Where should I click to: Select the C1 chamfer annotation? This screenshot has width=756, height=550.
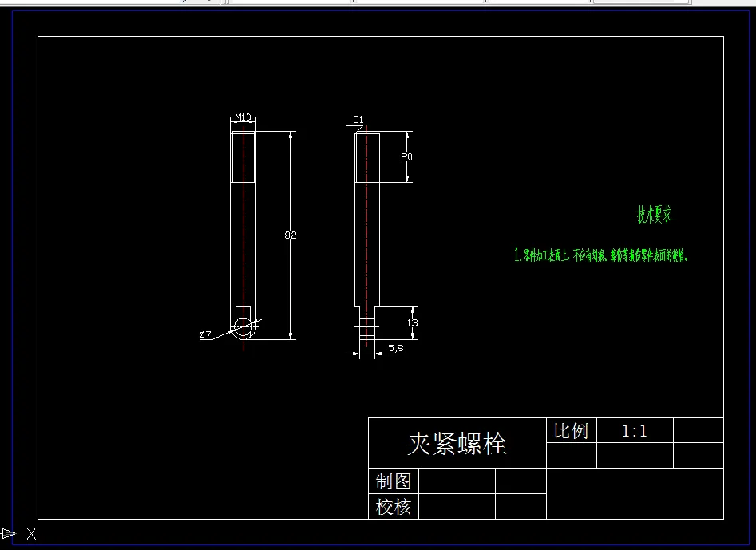[358, 119]
